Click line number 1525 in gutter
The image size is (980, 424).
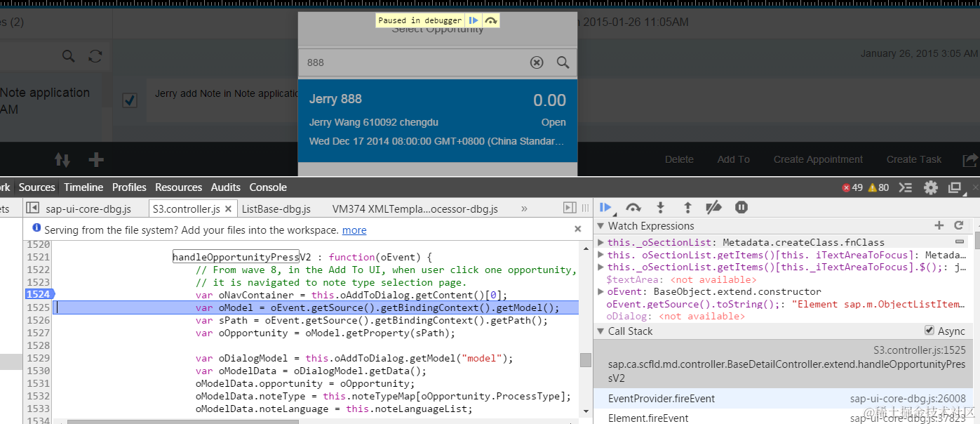(38, 307)
